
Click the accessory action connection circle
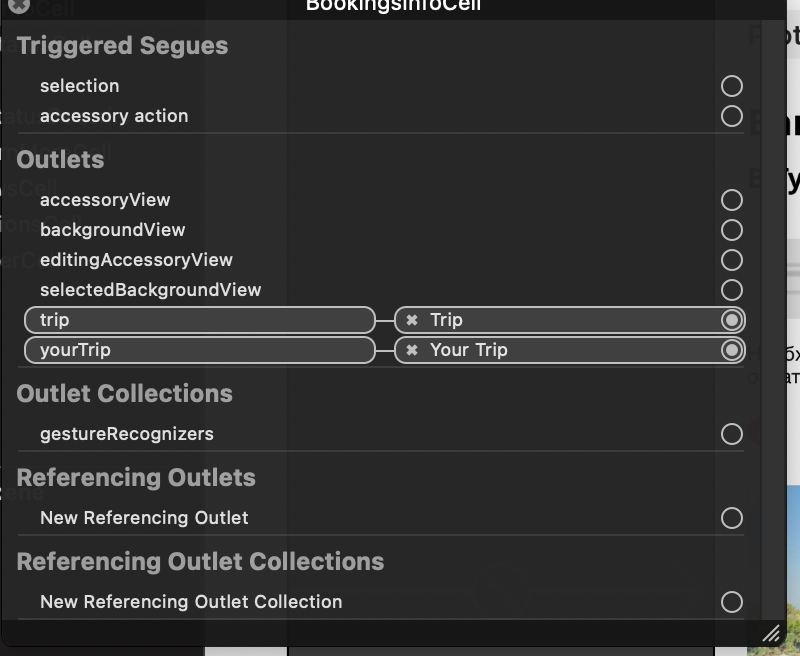tap(732, 116)
